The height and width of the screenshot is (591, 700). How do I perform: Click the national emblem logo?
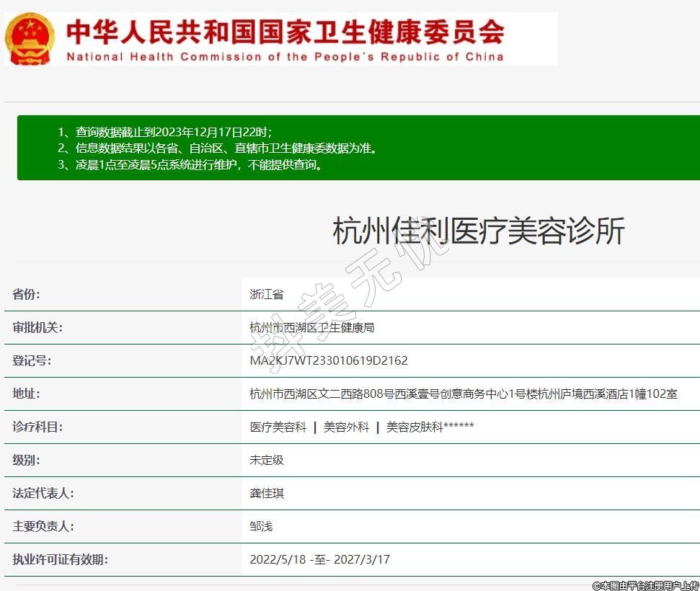30,38
